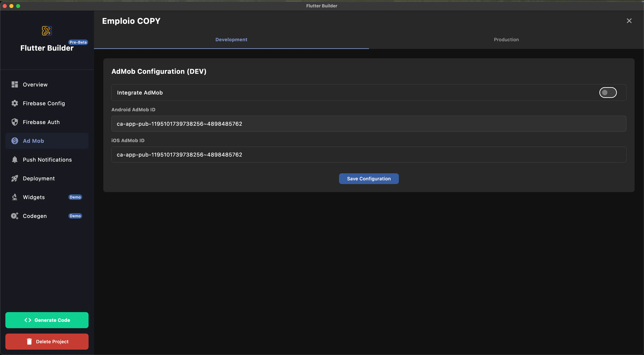Click the AdMob Configuration (DEV) heading
Screen dimensions: 644x355
[159, 71]
